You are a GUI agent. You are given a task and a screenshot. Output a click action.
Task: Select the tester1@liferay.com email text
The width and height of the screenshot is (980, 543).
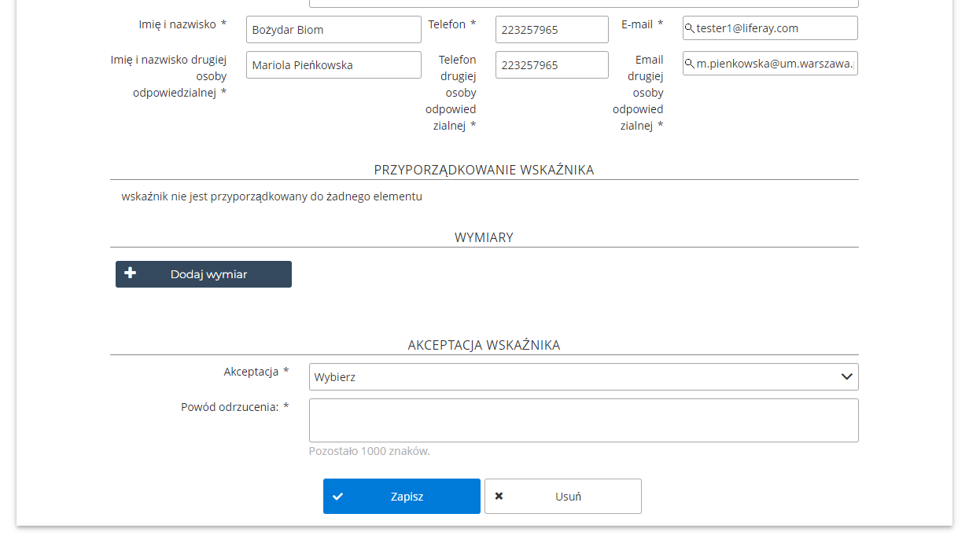[747, 28]
